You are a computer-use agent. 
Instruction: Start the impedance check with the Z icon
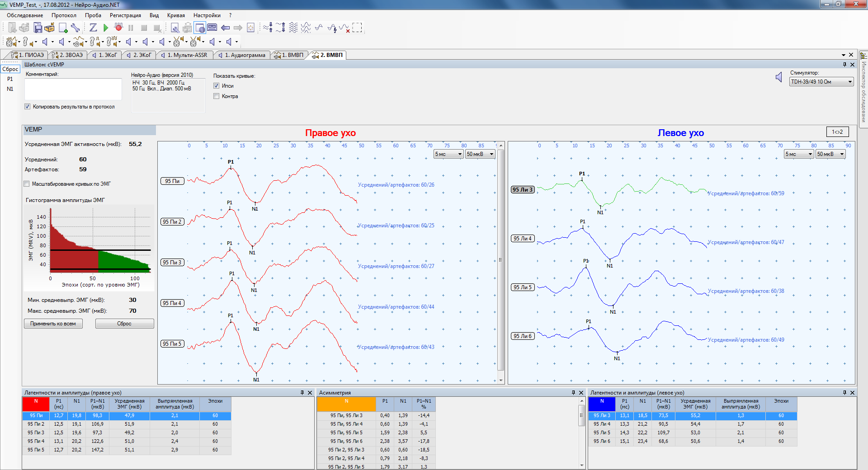pos(93,28)
